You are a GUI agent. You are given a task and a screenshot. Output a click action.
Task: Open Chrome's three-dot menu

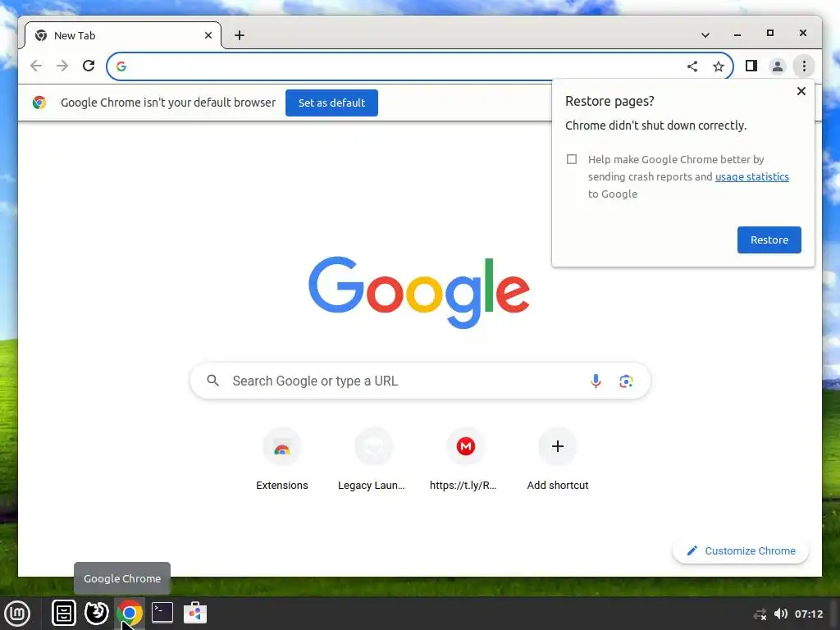tap(804, 66)
